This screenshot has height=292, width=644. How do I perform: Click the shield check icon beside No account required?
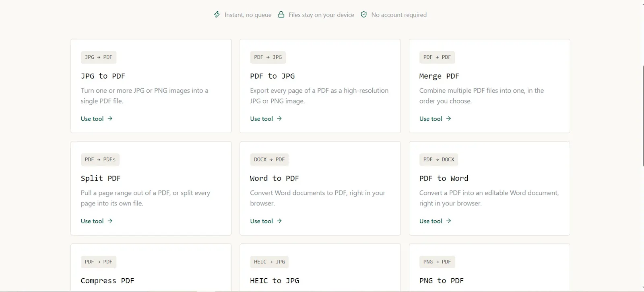pos(364,14)
